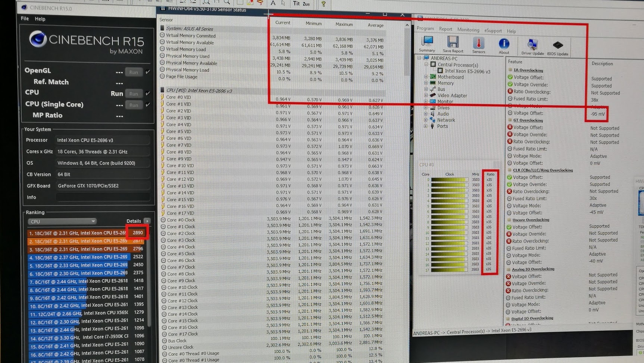Image resolution: width=644 pixels, height=363 pixels.
Task: Expand the Network tree node
Action: 426,120
